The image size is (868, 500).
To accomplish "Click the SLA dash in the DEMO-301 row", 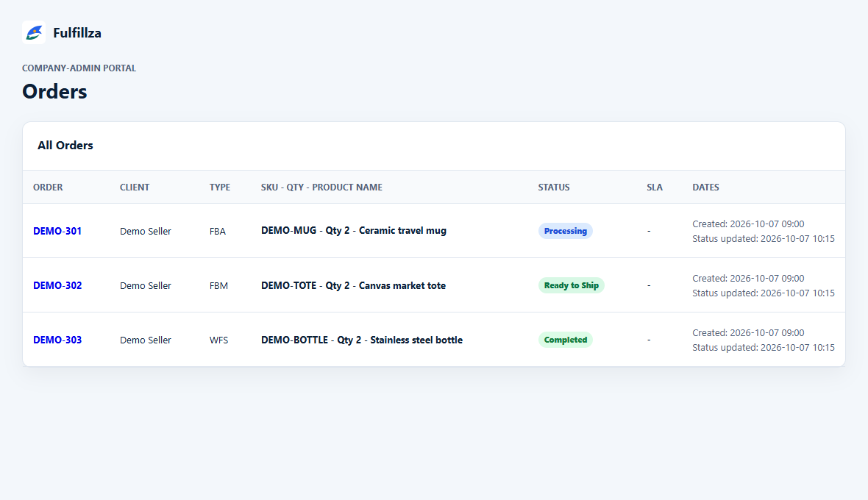I will pos(649,231).
